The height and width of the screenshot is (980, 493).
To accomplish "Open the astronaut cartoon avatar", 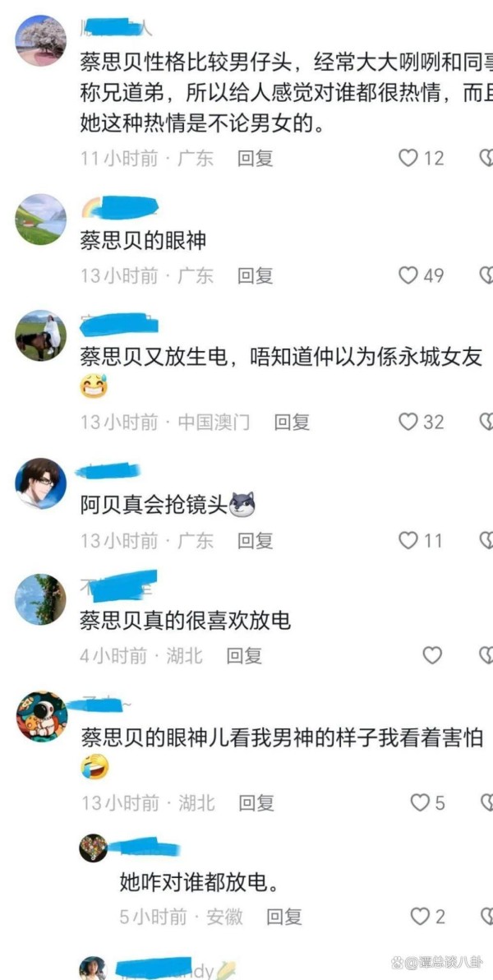I will pyautogui.click(x=42, y=717).
